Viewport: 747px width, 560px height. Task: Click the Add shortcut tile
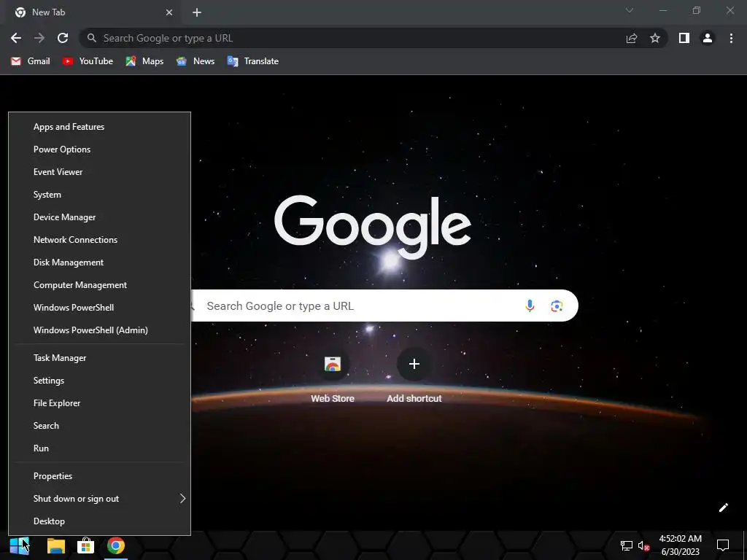414,376
